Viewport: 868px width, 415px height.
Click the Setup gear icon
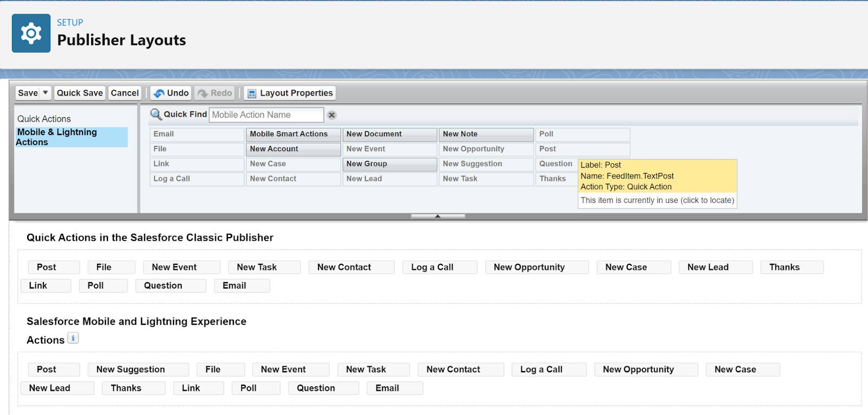31,33
